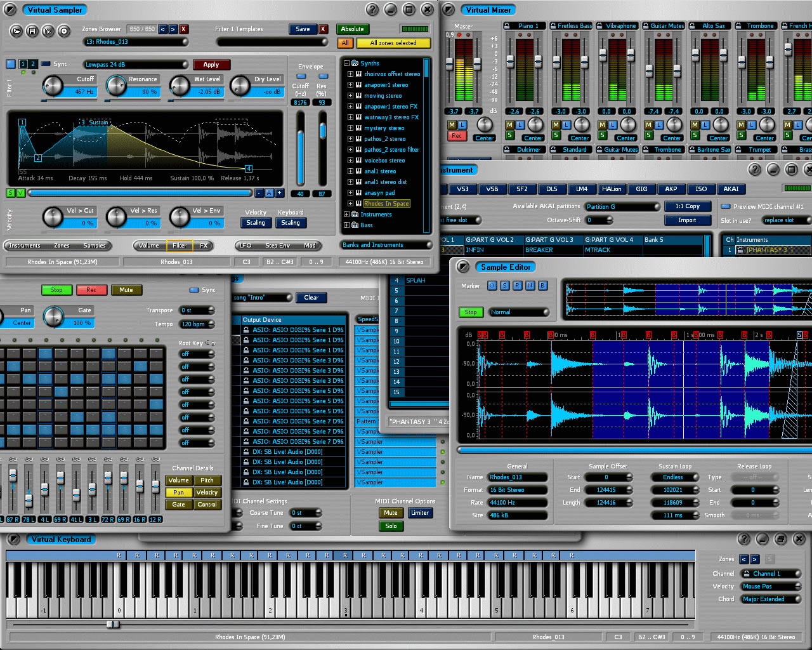Select the AKAI import format tab
The height and width of the screenshot is (650, 812).
(731, 189)
